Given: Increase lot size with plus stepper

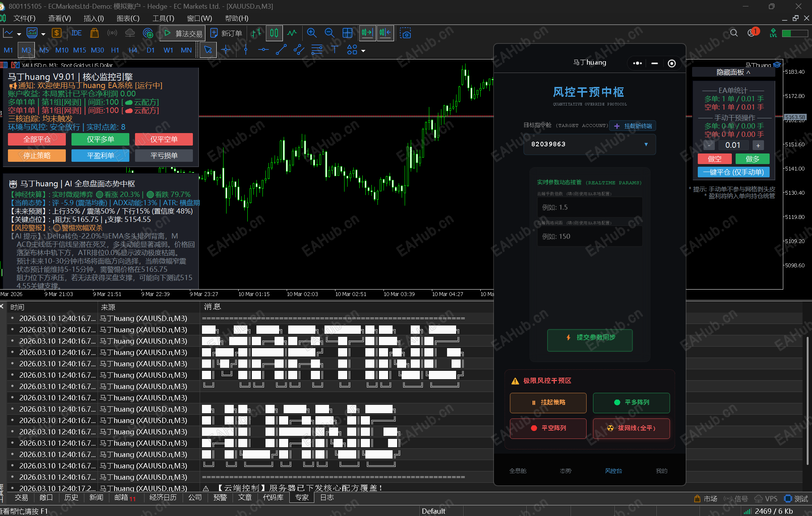Looking at the screenshot, I should click(x=758, y=146).
